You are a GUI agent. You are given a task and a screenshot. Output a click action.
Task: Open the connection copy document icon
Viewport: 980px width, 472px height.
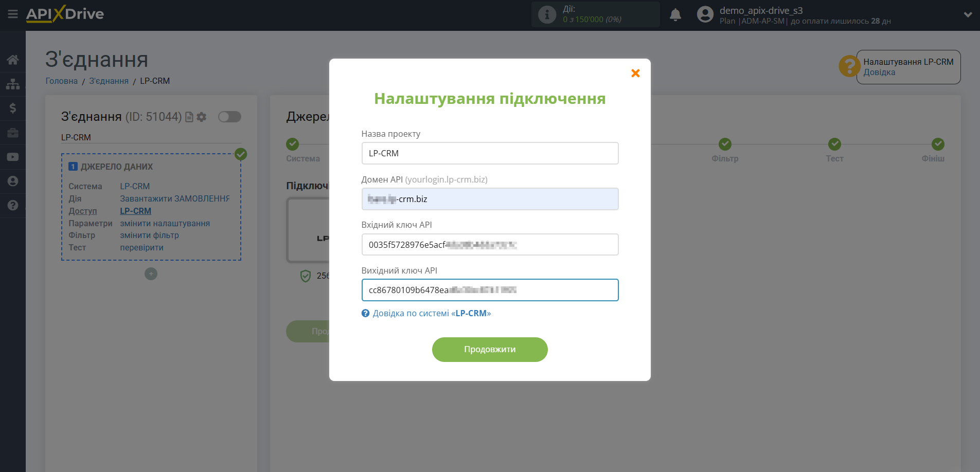(x=189, y=117)
